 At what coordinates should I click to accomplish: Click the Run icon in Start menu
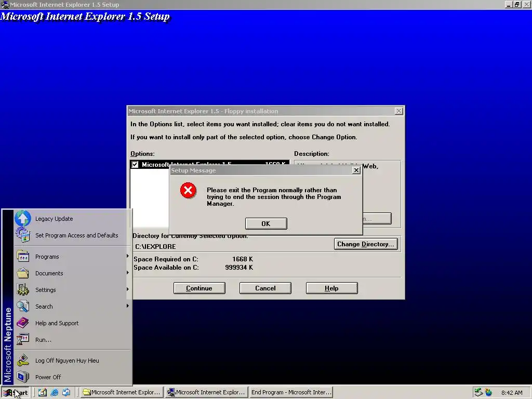[23, 339]
